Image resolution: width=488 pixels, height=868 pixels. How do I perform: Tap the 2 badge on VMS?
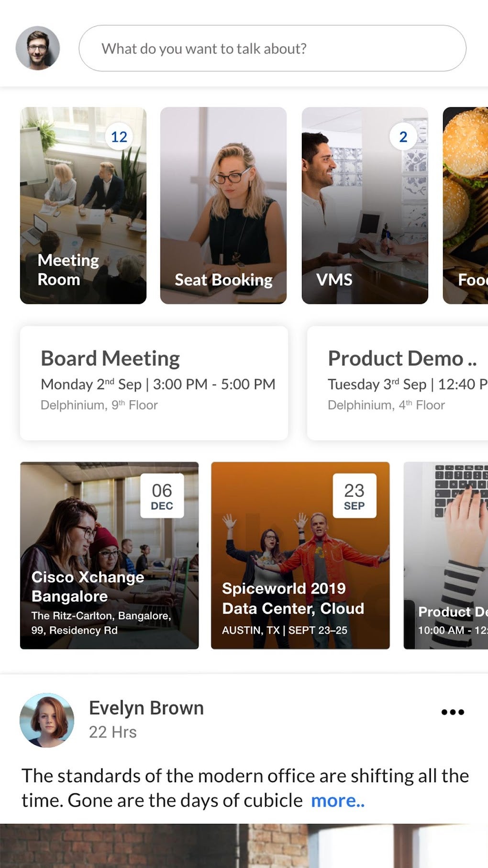coord(403,137)
